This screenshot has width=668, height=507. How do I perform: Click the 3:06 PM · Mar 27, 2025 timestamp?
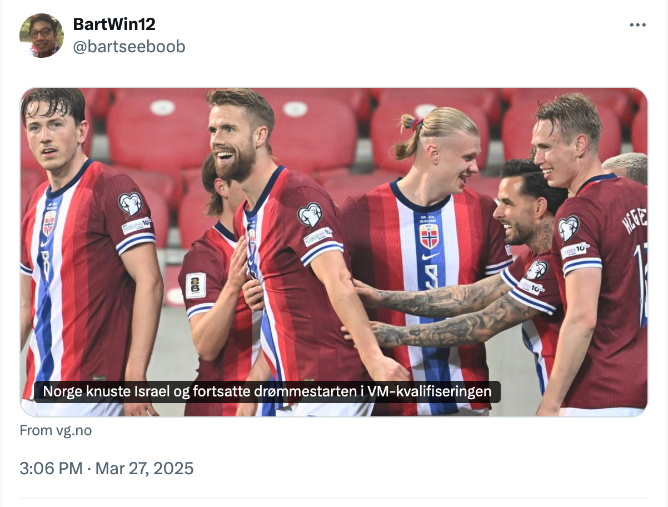107,468
